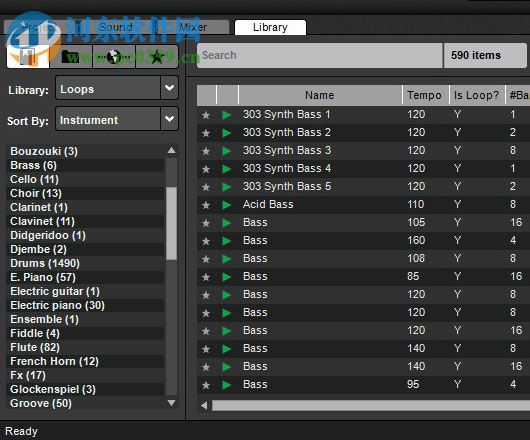The image size is (530, 440).
Task: Open the Library dropdown showing Loops
Action: [x=117, y=88]
